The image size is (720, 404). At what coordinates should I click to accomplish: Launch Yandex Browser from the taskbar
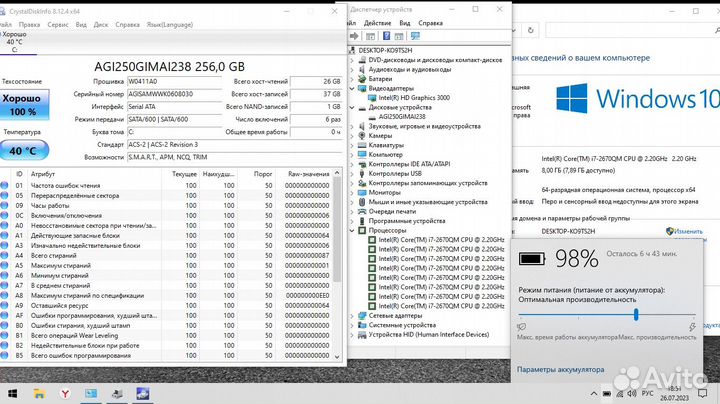pos(65,394)
